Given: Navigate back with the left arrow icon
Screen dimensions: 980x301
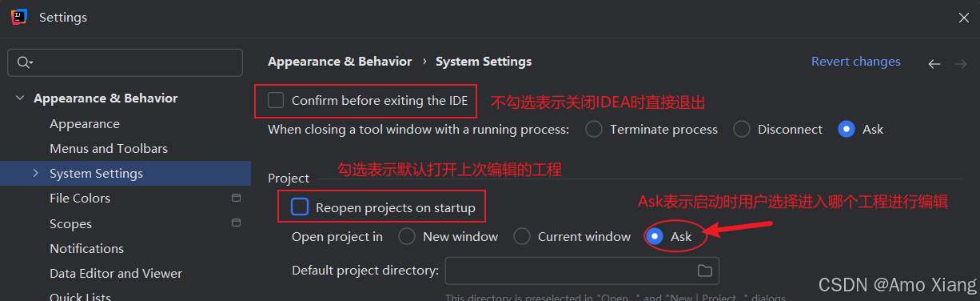Looking at the screenshot, I should (x=934, y=64).
